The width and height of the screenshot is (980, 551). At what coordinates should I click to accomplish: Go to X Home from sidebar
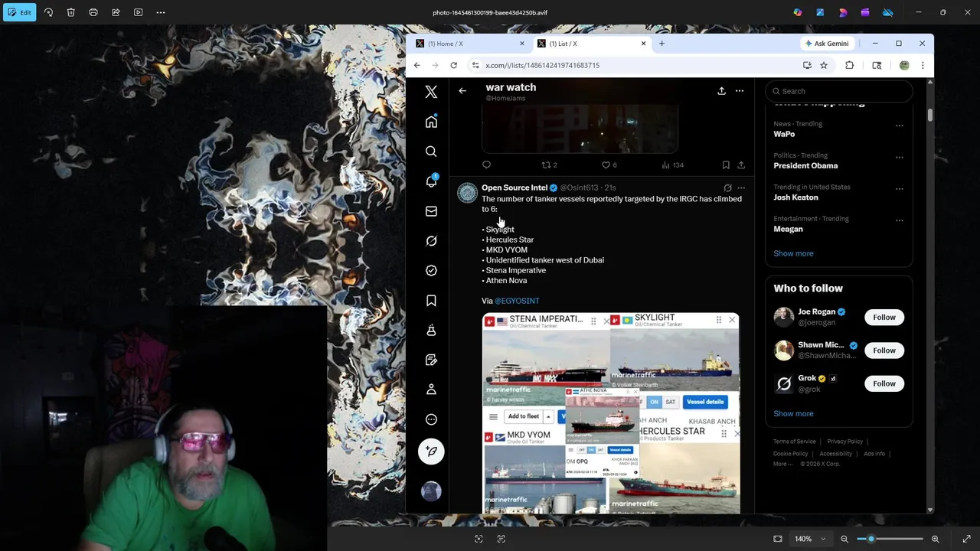point(431,122)
